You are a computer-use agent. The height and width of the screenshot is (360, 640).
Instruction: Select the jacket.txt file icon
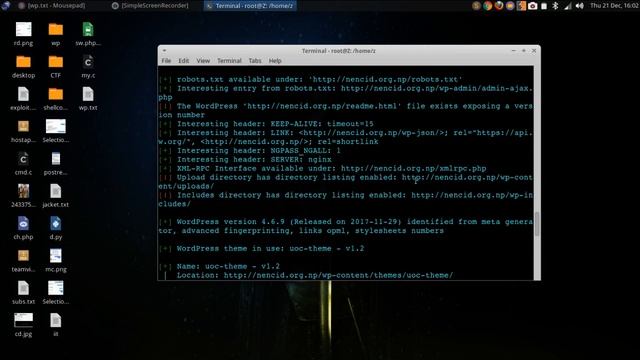(56, 191)
